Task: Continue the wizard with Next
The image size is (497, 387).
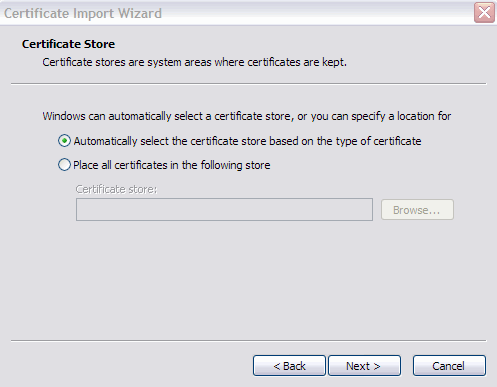Action: point(364,366)
